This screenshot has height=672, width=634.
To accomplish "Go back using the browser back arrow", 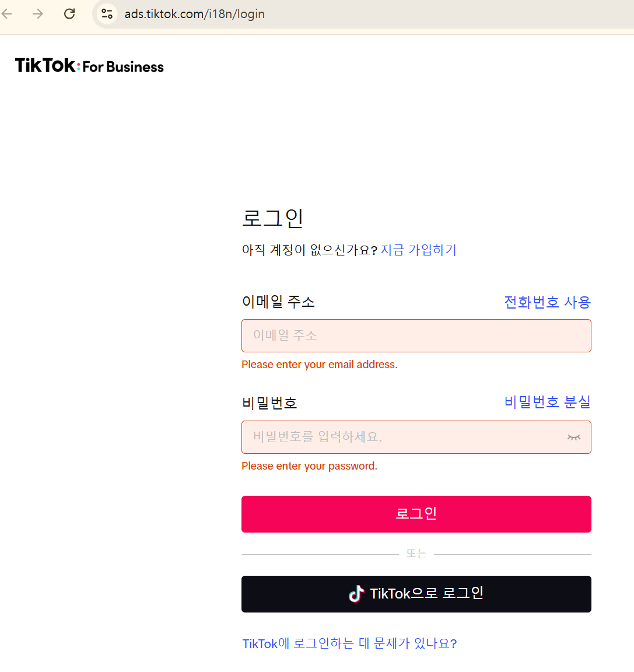I will click(7, 14).
